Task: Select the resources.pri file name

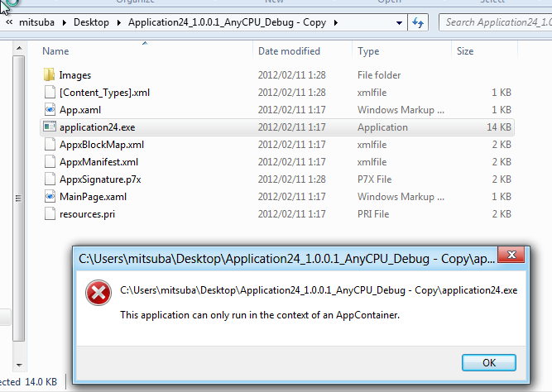Action: pos(87,214)
